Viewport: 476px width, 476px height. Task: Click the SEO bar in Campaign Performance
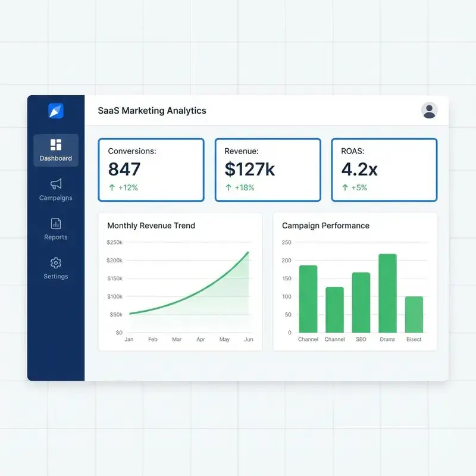[x=361, y=300]
